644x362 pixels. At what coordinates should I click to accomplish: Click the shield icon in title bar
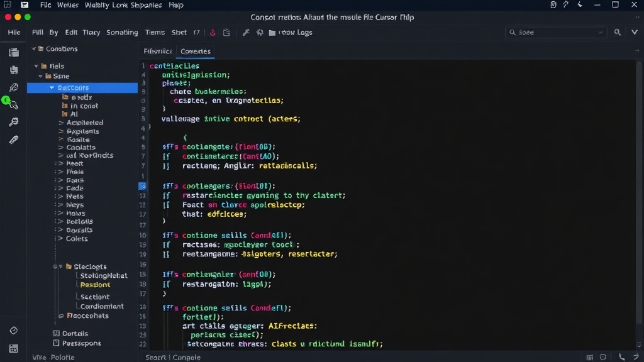553,4
